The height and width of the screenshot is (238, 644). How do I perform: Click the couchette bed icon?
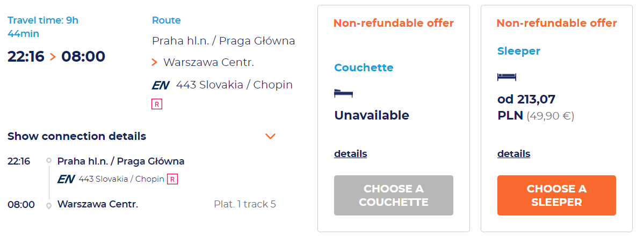tap(343, 93)
